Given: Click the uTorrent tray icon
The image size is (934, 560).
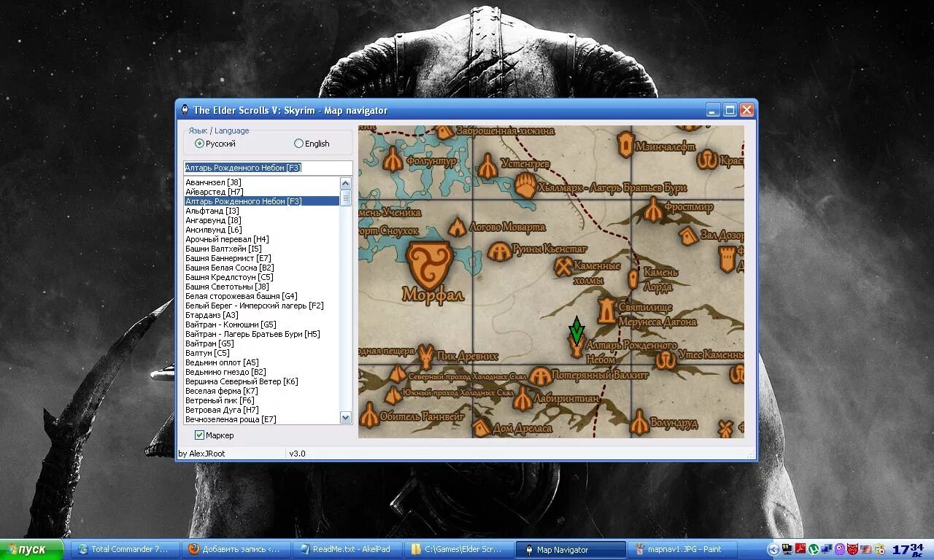Looking at the screenshot, I should tap(814, 550).
